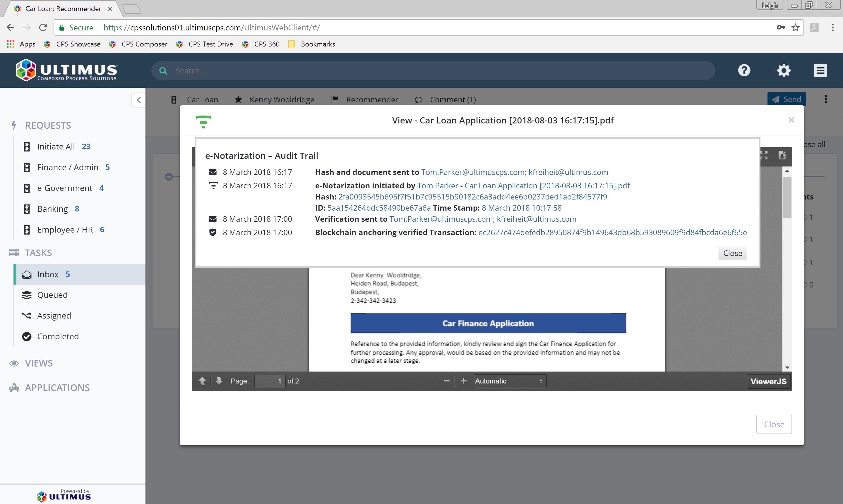843x504 pixels.
Task: Toggle viewer fullscreen mode icon
Action: click(764, 156)
